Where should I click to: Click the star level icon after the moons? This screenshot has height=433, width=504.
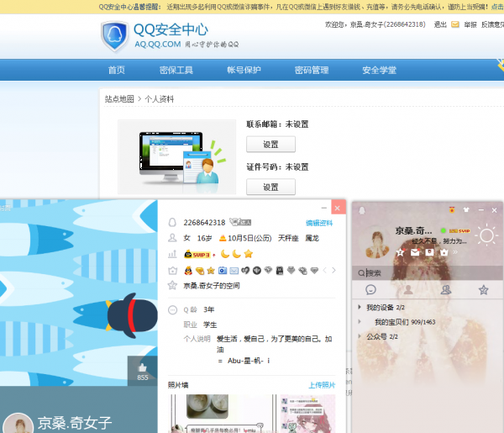[x=248, y=254]
